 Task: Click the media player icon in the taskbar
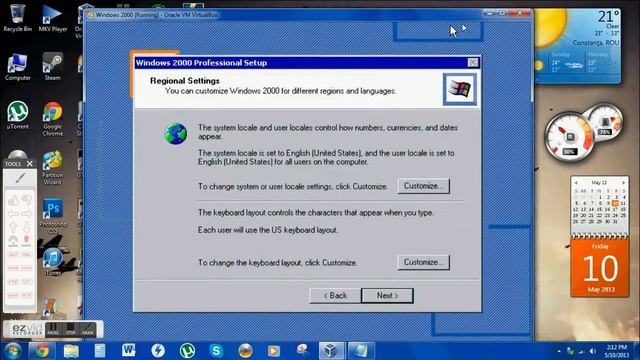(x=274, y=351)
